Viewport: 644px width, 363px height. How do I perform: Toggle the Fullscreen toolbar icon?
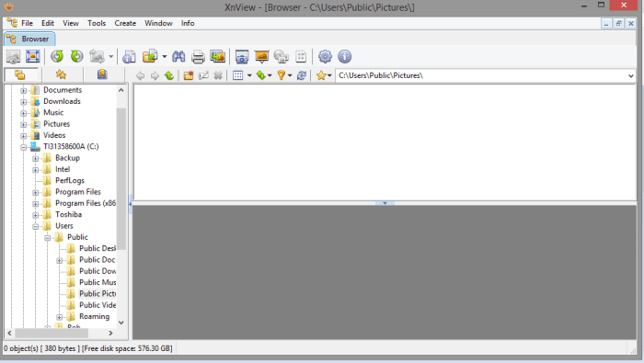coord(33,56)
